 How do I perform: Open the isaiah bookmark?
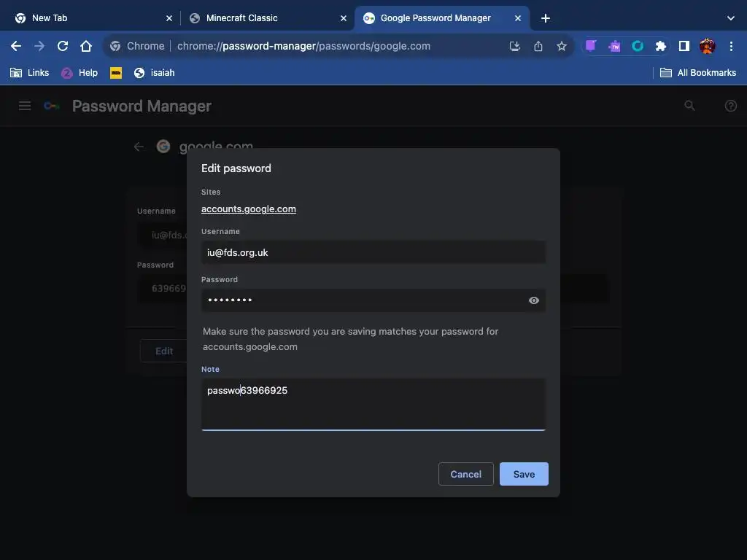pos(155,73)
